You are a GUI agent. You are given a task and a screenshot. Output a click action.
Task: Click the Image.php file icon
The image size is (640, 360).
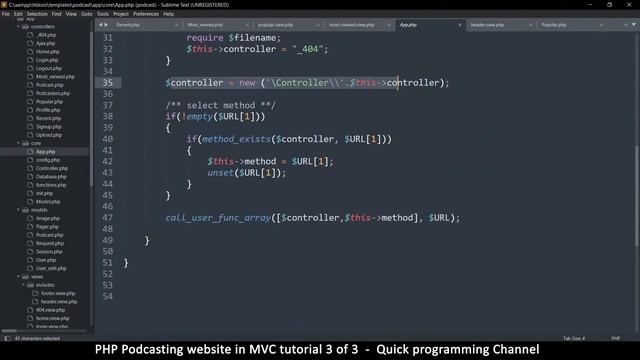[30, 218]
